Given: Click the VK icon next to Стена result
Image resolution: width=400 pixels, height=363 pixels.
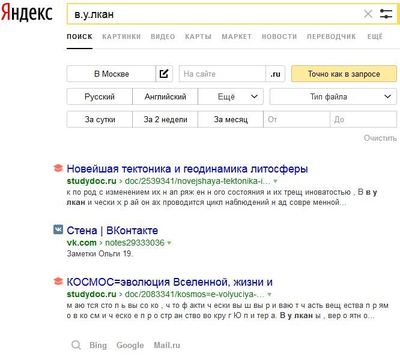Looking at the screenshot, I should [x=58, y=230].
